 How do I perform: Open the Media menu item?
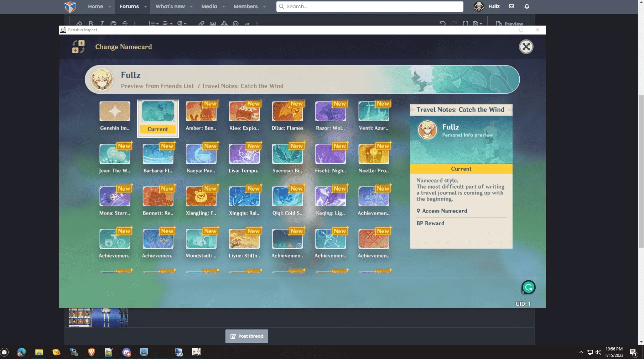[209, 6]
